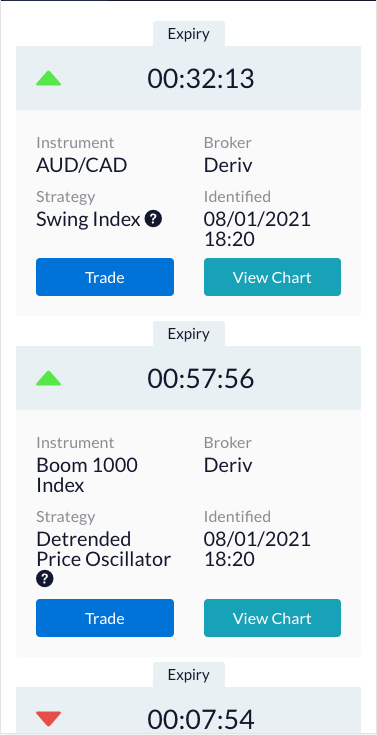Click the Boom 1000 Index instrument name
The width and height of the screenshot is (377, 735).
click(x=87, y=475)
